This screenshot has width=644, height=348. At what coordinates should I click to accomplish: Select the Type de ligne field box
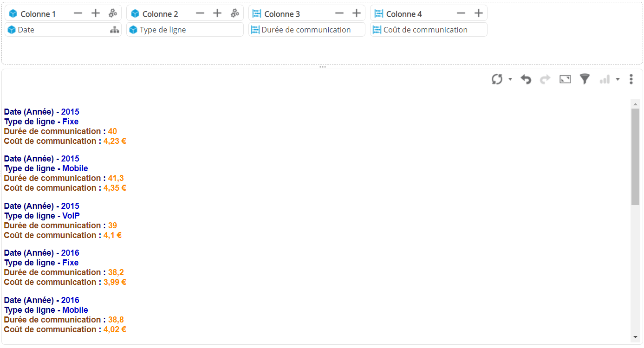point(185,30)
